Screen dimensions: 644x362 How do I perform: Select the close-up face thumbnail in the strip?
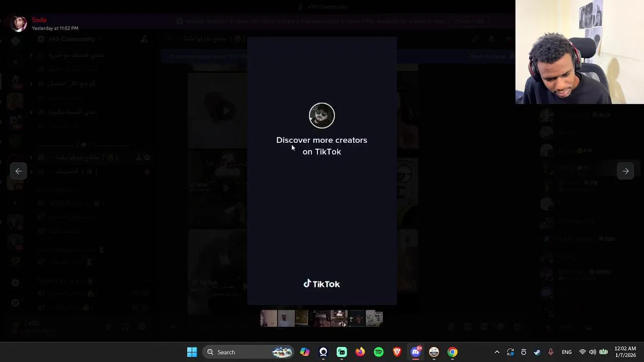[321, 318]
